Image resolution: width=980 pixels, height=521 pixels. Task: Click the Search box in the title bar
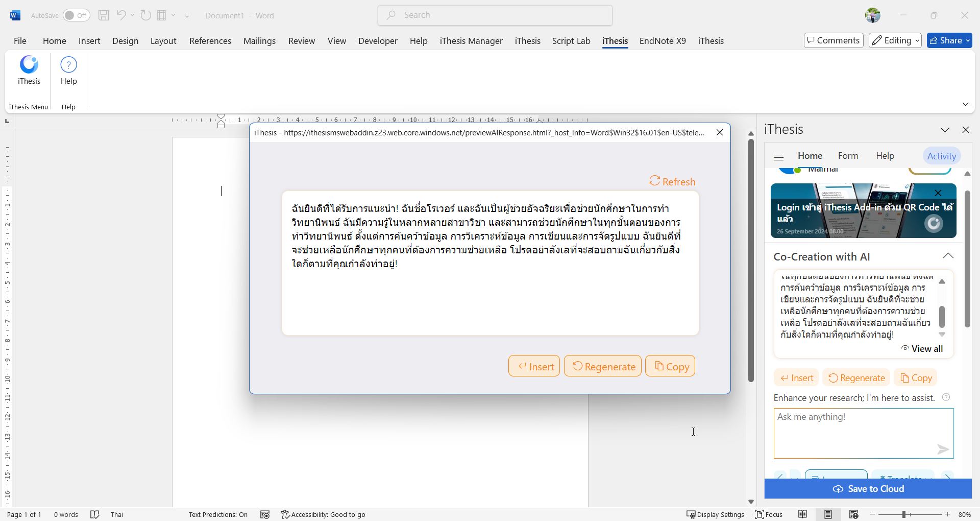[495, 15]
